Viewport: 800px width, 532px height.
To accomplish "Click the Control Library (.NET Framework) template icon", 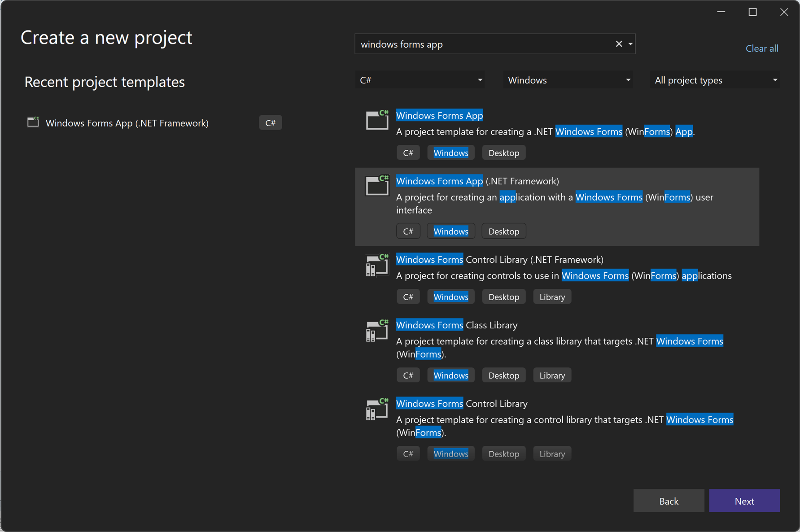I will (x=377, y=265).
